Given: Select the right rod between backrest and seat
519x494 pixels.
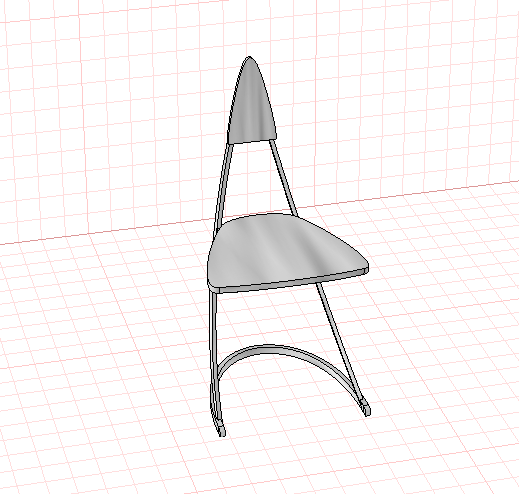Looking at the screenshot, I should (283, 177).
